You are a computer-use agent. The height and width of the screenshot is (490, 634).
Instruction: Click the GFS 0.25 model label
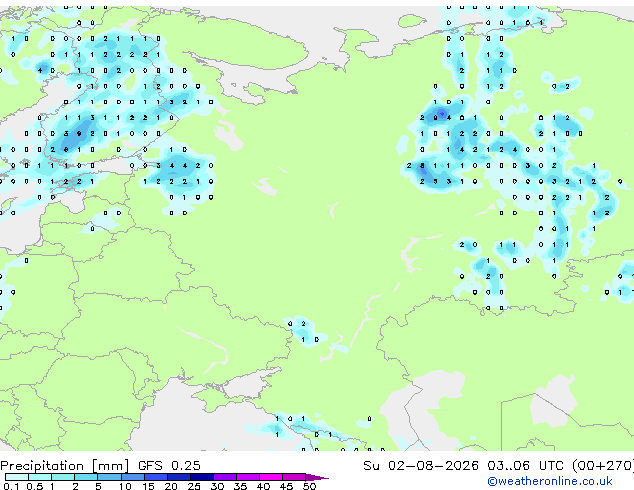tap(169, 466)
